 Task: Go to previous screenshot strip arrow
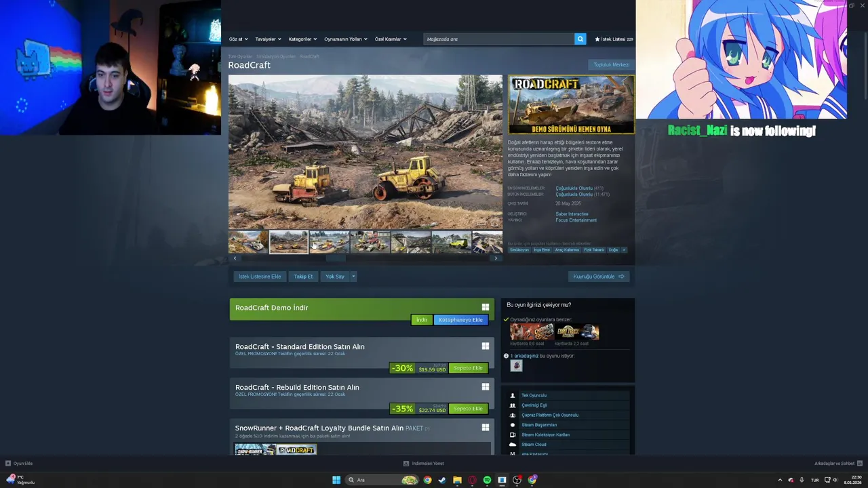point(235,258)
